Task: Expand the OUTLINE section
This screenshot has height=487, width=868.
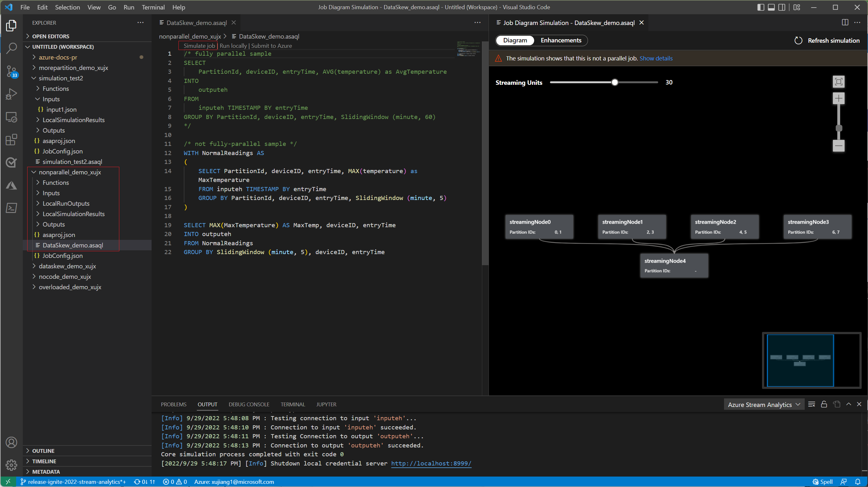Action: click(x=43, y=451)
